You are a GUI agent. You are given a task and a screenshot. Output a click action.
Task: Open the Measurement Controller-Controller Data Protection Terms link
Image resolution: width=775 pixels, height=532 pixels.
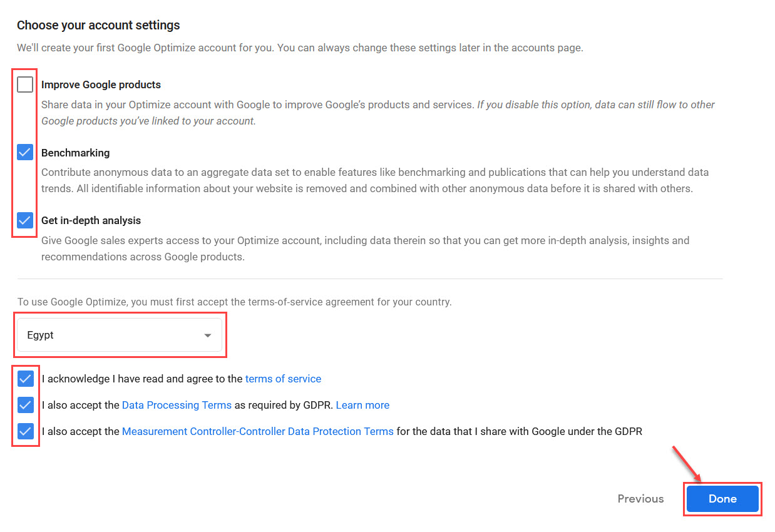258,431
